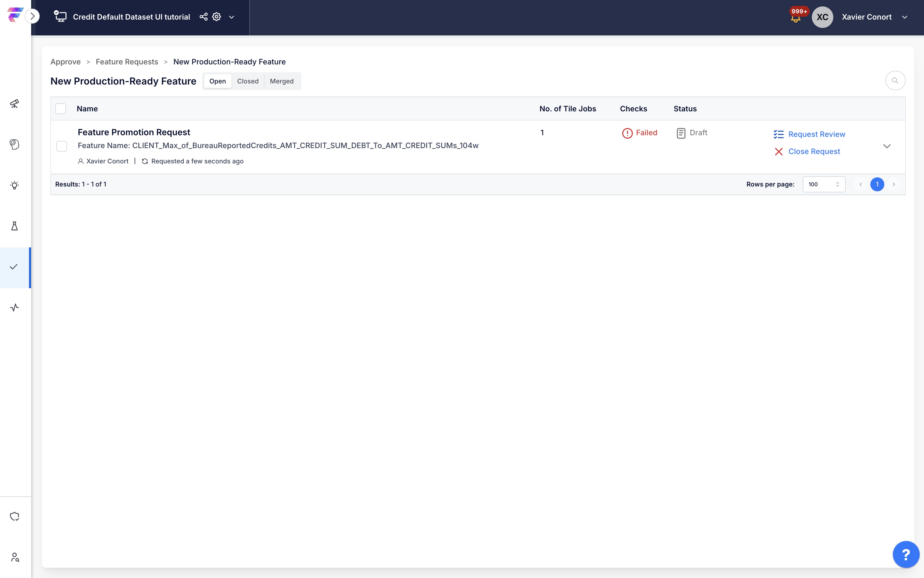Click the lightbulb icon in sidebar

(14, 185)
